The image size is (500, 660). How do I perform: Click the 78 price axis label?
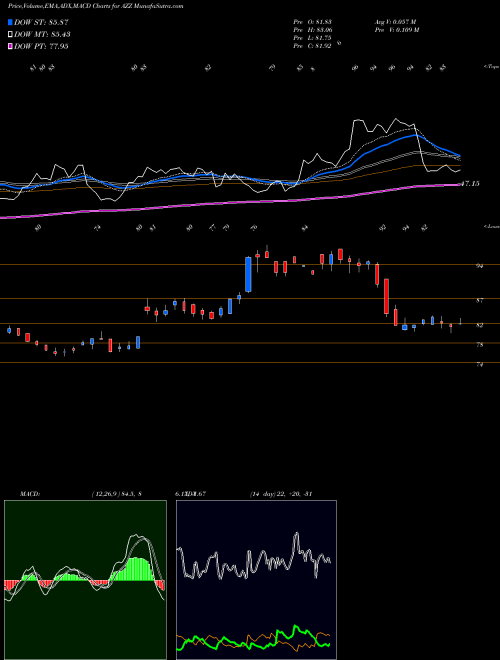pyautogui.click(x=479, y=344)
